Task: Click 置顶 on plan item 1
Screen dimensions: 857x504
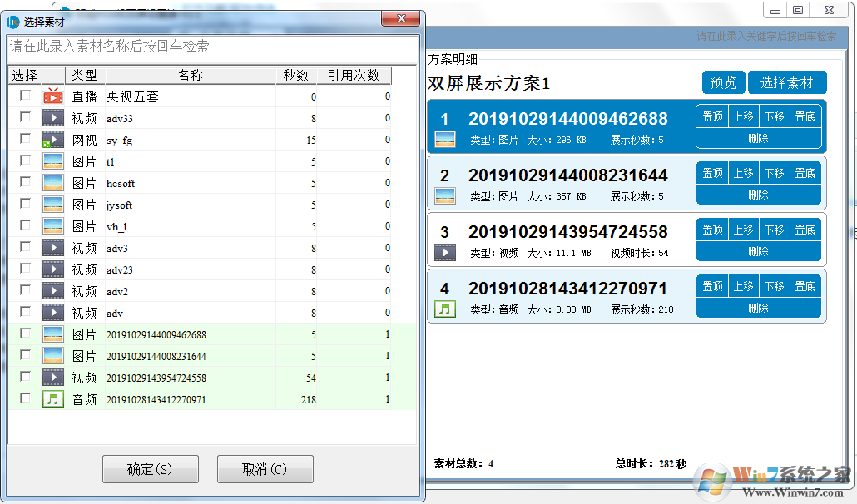Action: 712,116
